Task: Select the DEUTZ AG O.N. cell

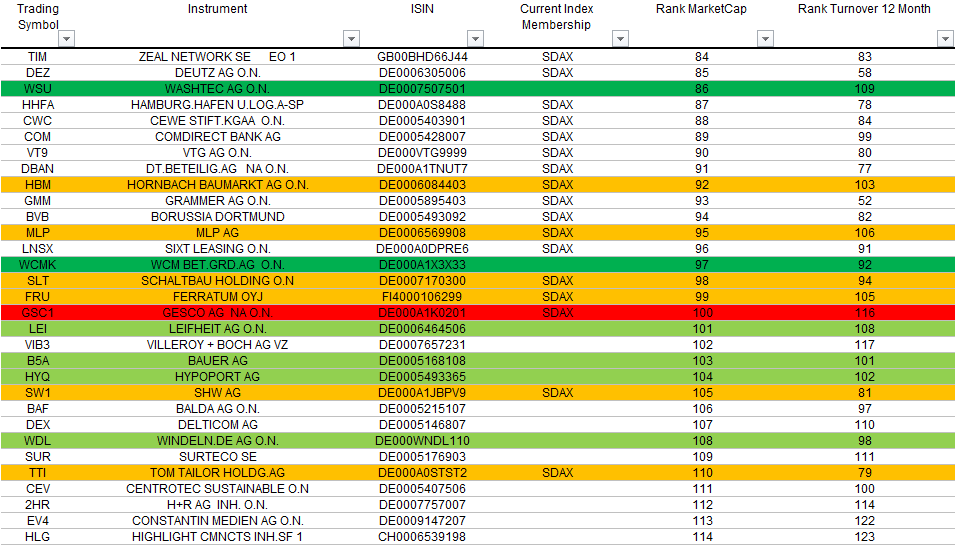Action: coord(217,72)
